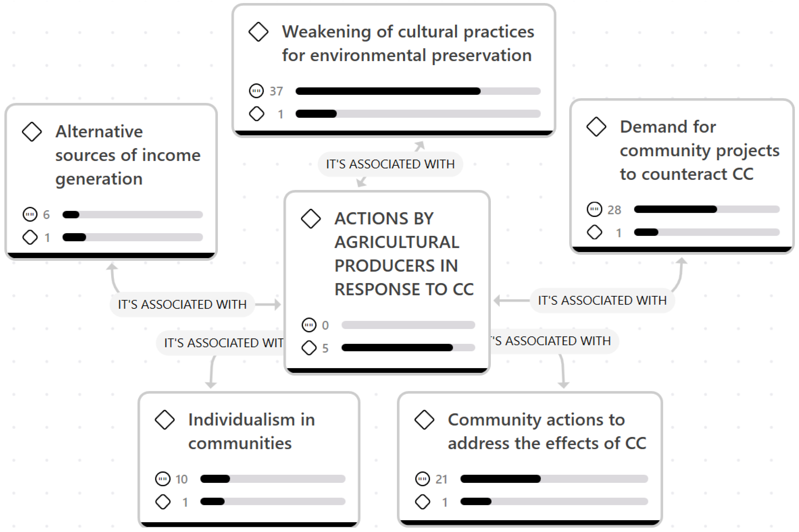Screen dimensions: 799x532
Task: Click the quotation icon showing 28 quotes
Action: pos(594,209)
